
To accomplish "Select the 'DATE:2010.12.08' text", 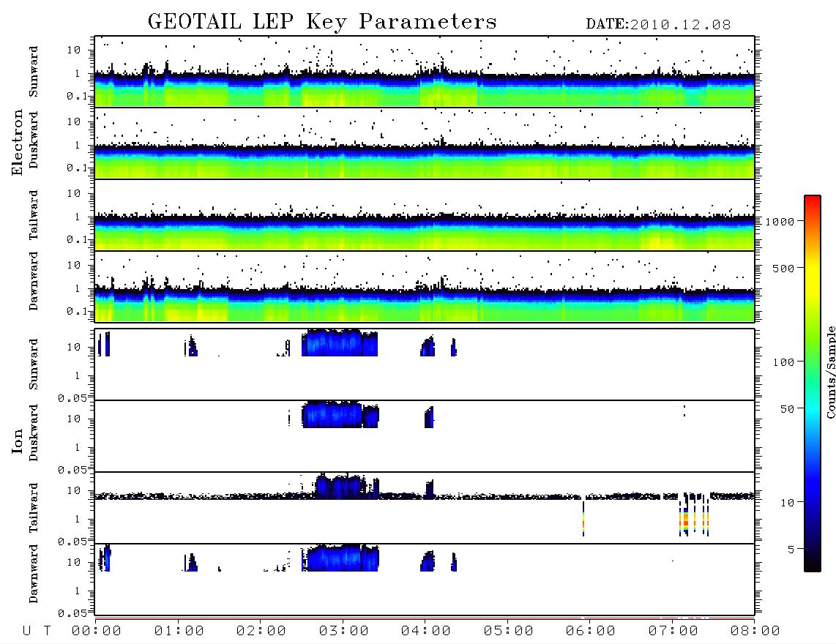I will [x=658, y=25].
